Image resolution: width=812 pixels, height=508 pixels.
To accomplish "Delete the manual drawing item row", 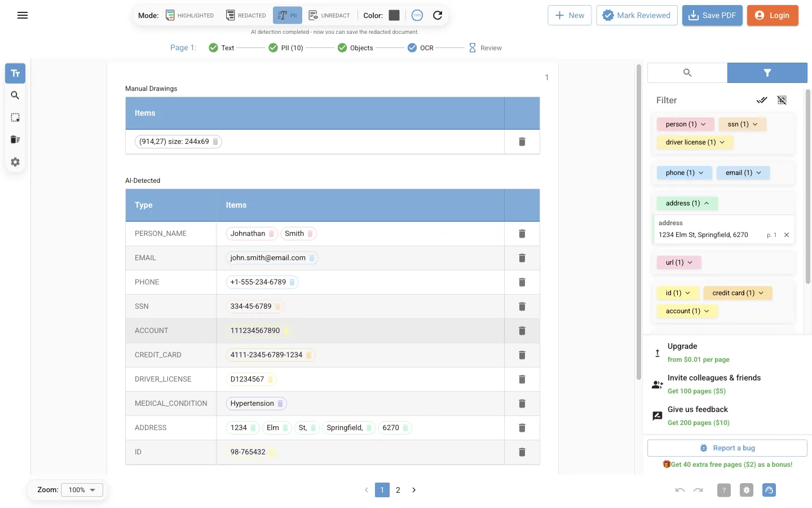I will pos(522,142).
